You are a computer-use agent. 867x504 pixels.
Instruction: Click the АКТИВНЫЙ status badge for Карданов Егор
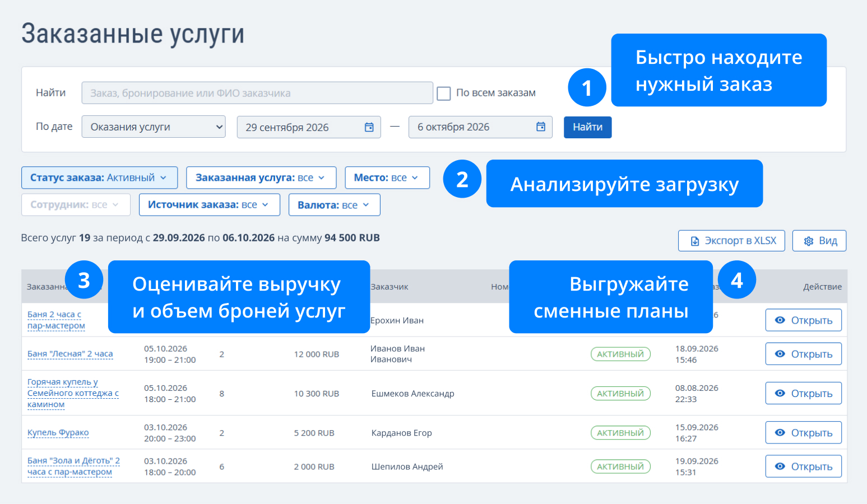coord(620,432)
